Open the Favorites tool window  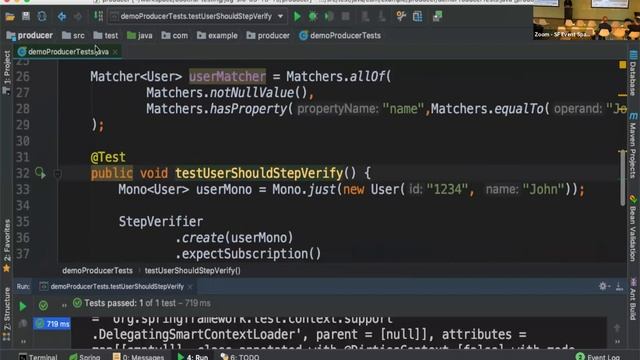7,246
